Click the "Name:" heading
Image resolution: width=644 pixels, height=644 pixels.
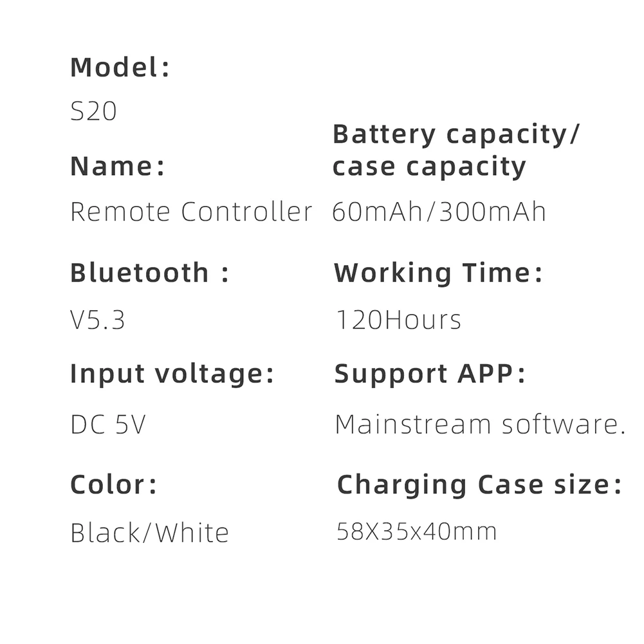pos(118,167)
